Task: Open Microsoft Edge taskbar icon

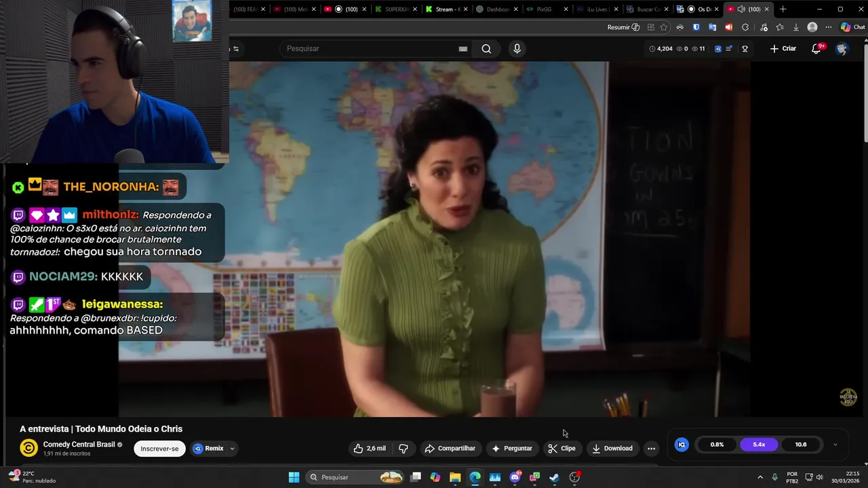Action: click(475, 477)
